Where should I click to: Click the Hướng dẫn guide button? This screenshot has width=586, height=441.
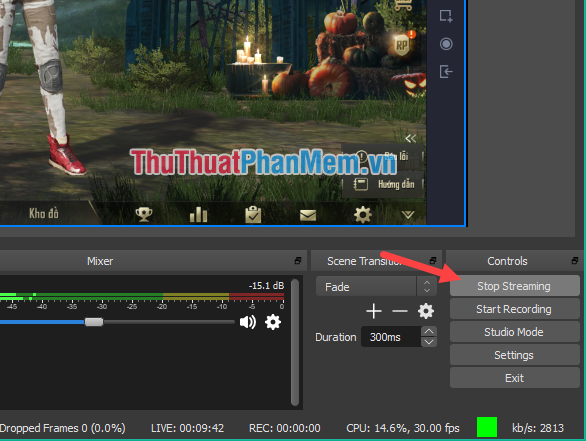coord(384,184)
